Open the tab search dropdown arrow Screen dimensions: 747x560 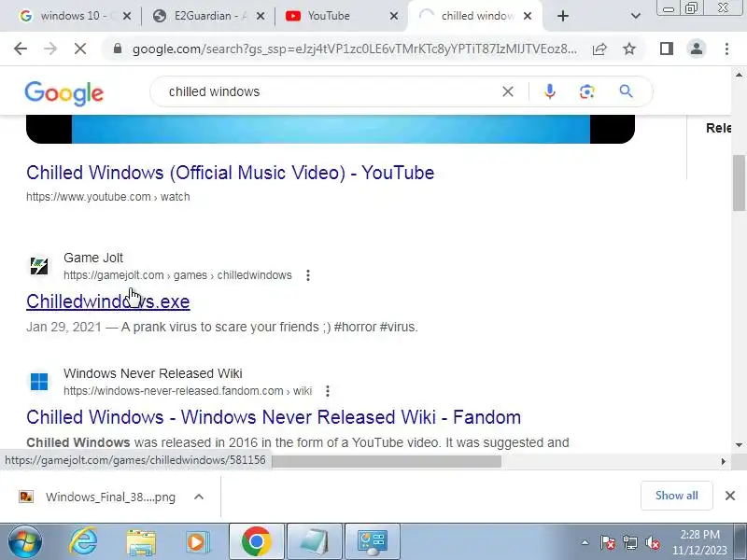coord(636,16)
